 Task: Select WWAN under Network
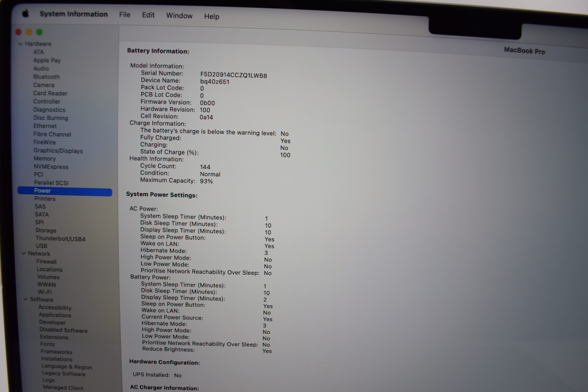[x=46, y=285]
